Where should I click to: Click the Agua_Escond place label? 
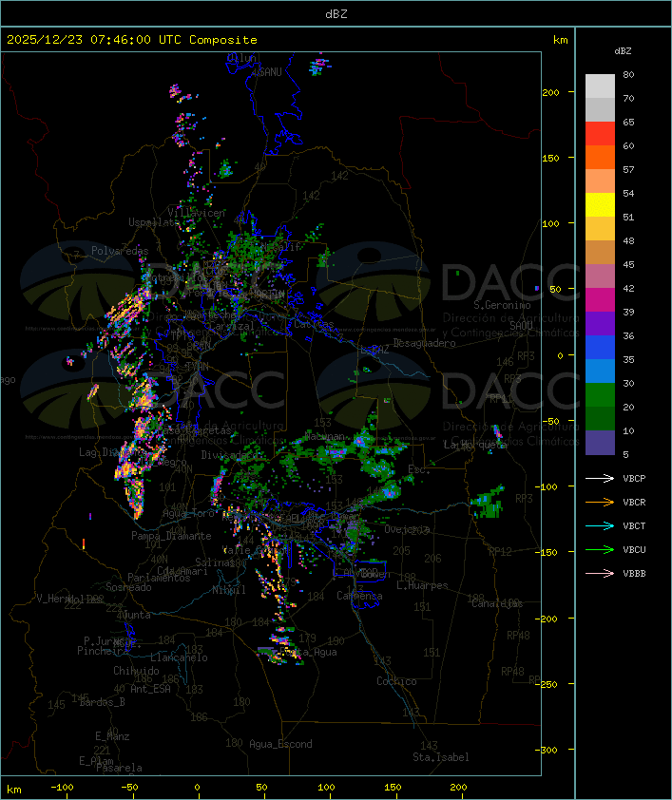coord(280,744)
